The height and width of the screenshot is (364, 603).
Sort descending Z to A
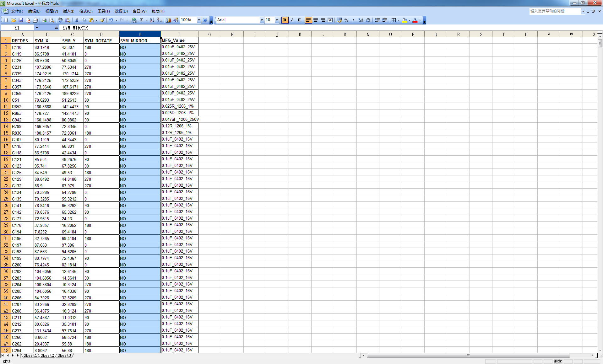coord(160,20)
